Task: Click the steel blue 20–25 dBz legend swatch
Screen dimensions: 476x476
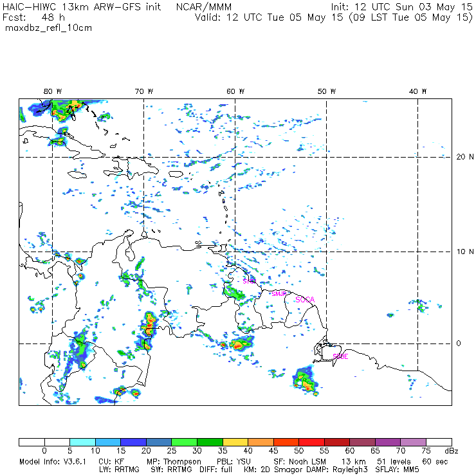Action: (159, 442)
